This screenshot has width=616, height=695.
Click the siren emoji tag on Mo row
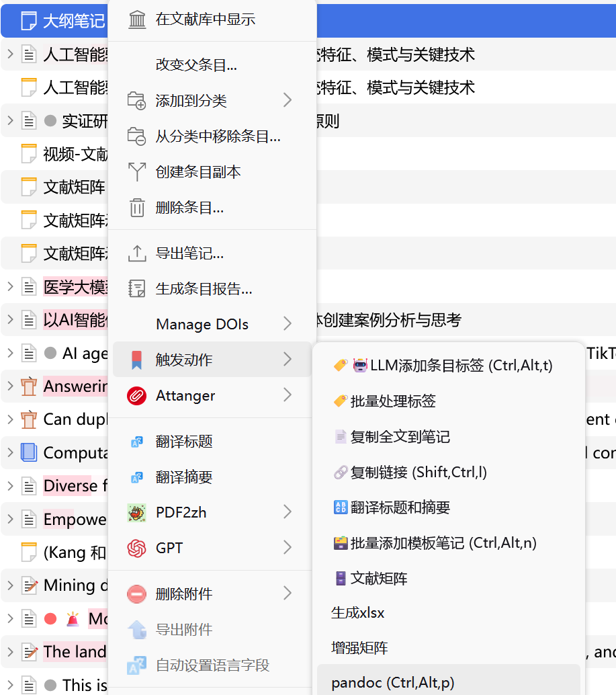pos(73,619)
